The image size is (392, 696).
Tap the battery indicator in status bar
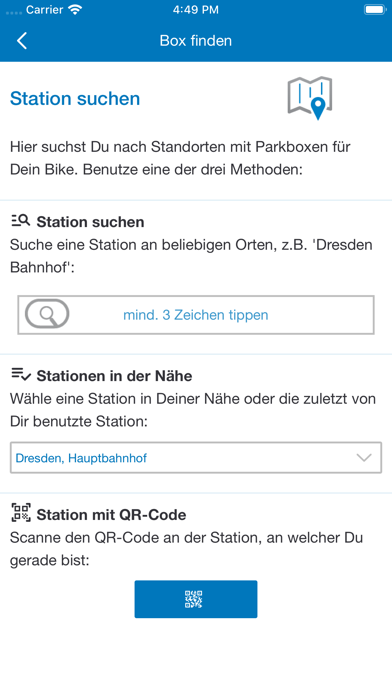coord(375,10)
